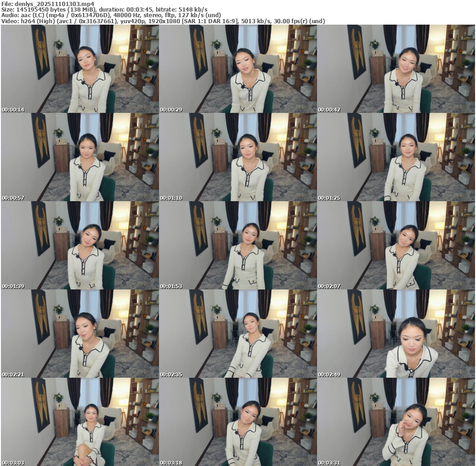This screenshot has height=466, width=476.
Task: Pick the last thumbnail stamped 00:03:31
Action: [396, 422]
